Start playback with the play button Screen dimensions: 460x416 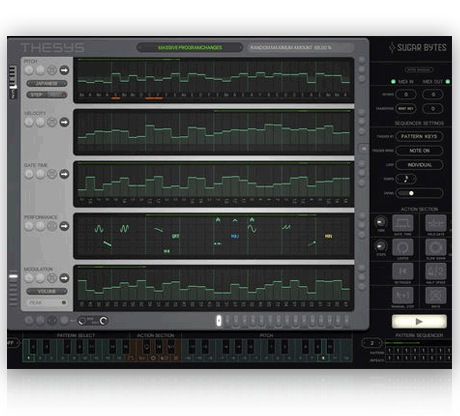pyautogui.click(x=419, y=322)
